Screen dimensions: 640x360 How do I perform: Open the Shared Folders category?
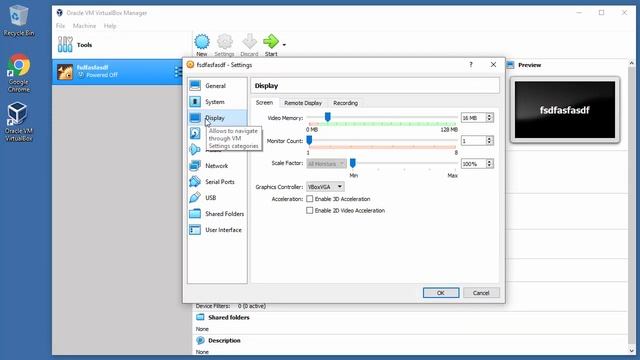[x=217, y=213]
